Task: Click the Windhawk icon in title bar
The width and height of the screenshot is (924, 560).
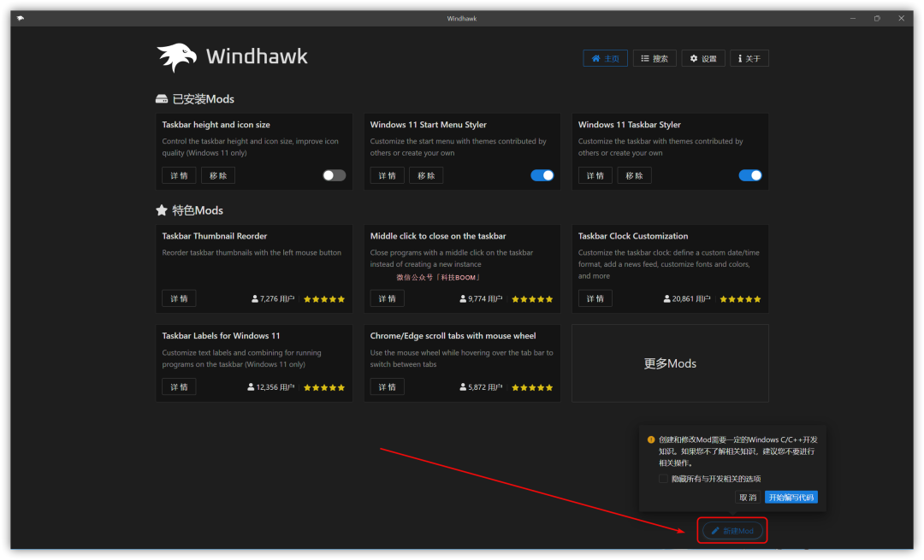Action: click(x=21, y=18)
